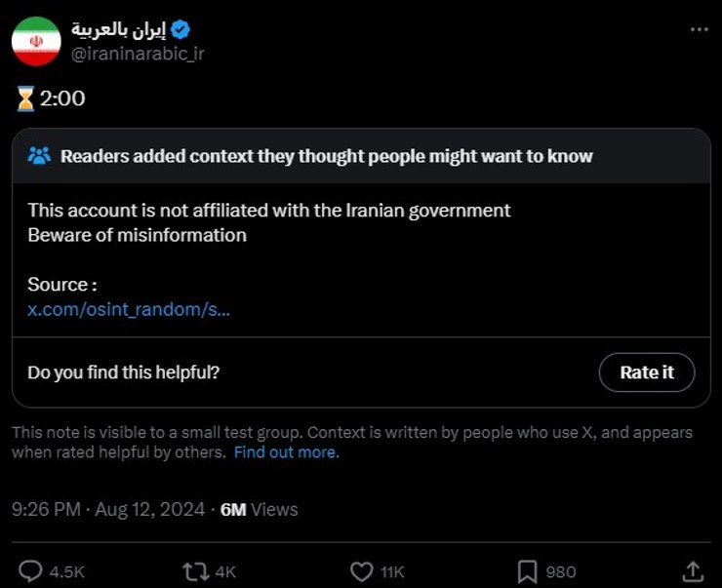This screenshot has height=588, width=722.
Task: Follow the 'Find out more' link
Action: pyautogui.click(x=286, y=452)
